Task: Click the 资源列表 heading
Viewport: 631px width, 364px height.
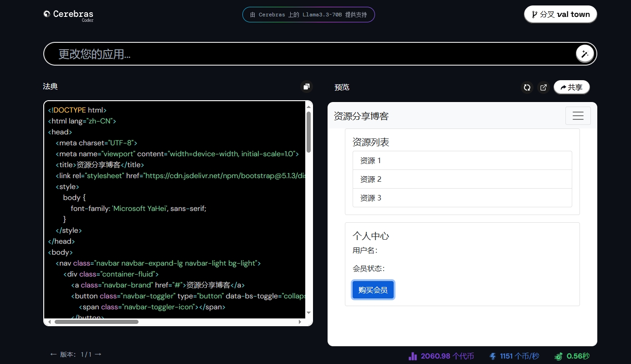Action: point(371,142)
